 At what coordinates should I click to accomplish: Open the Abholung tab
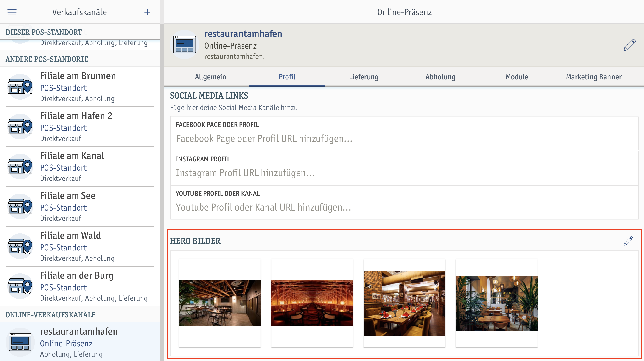(x=440, y=77)
